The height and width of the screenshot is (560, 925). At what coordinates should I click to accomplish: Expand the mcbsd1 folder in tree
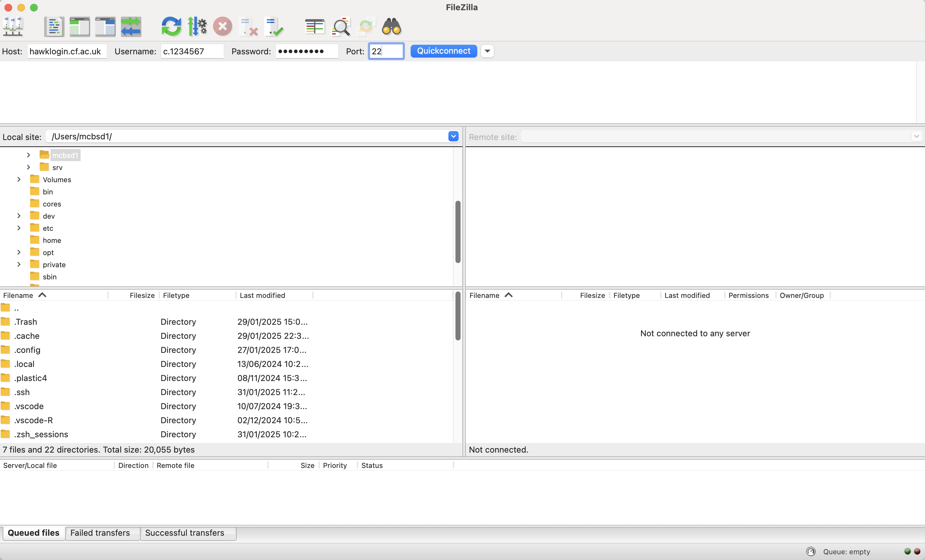28,155
